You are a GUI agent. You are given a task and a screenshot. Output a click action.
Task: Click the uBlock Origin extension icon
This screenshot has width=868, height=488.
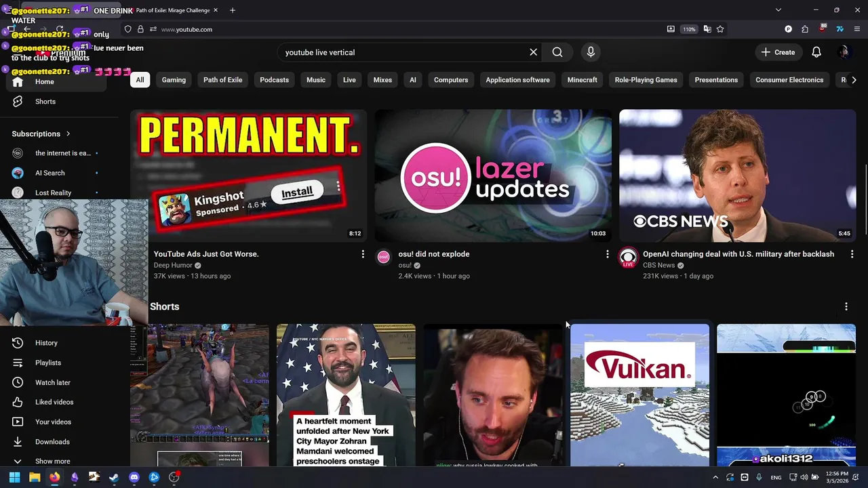(822, 29)
